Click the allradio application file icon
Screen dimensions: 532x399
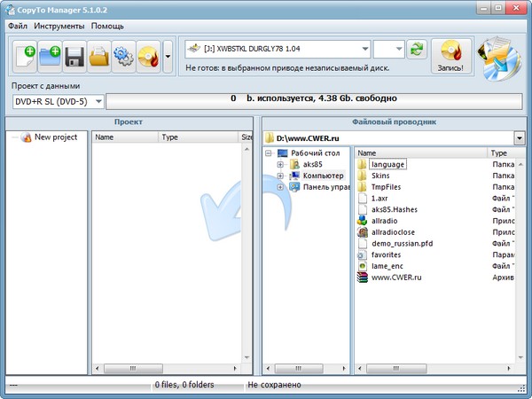(x=362, y=221)
